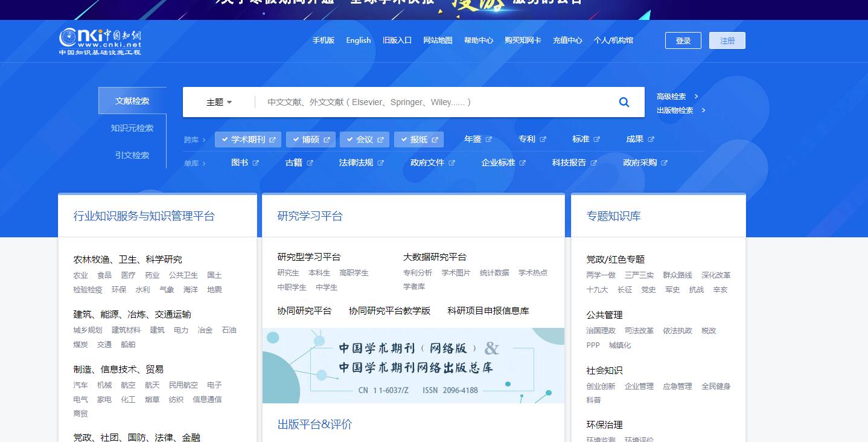This screenshot has height=442, width=868.
Task: Click the CNKI logo
Action: click(100, 42)
